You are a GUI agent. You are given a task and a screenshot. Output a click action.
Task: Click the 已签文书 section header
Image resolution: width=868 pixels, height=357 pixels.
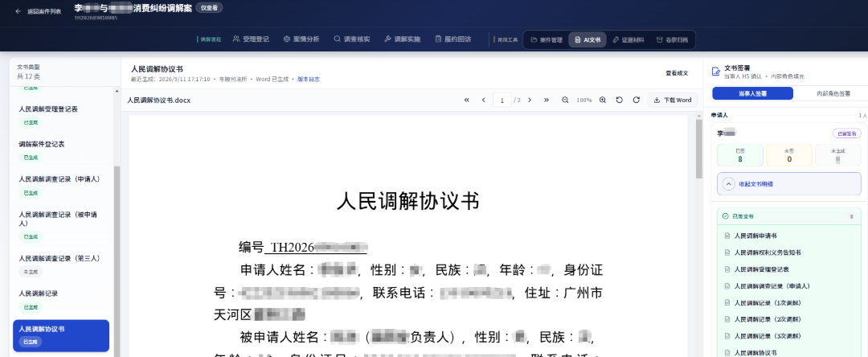tap(789, 216)
